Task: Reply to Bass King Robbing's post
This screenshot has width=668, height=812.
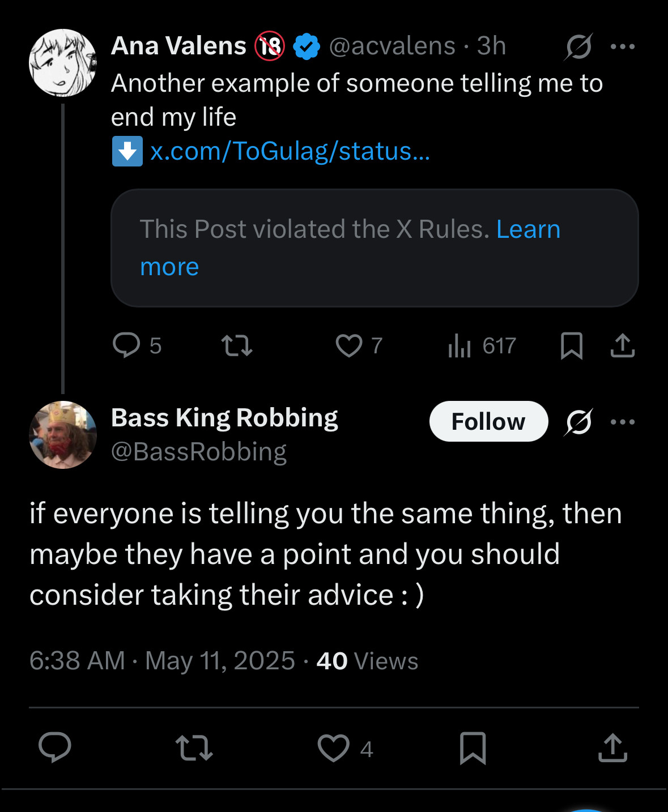Action: 55,747
